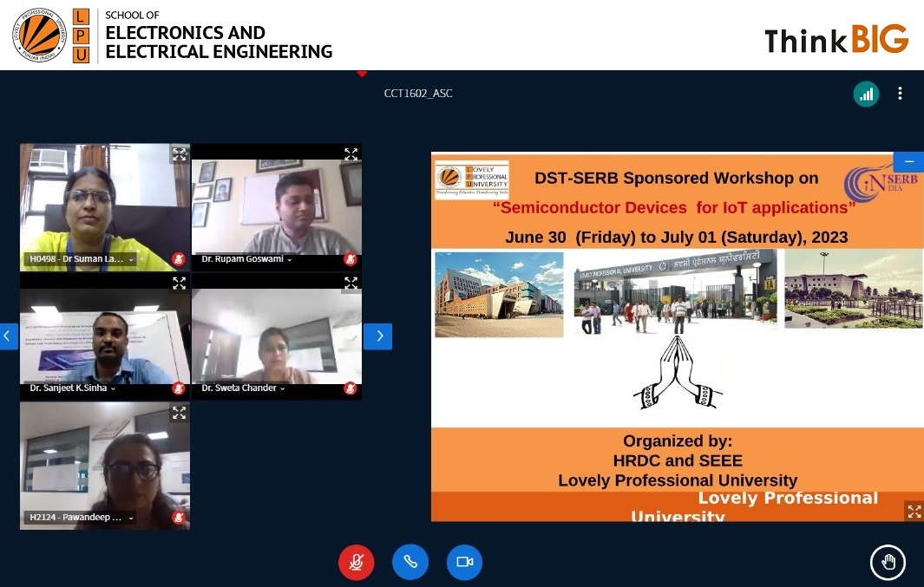This screenshot has height=587, width=924.
Task: Click the campus building photo on slide
Action: tap(499, 295)
